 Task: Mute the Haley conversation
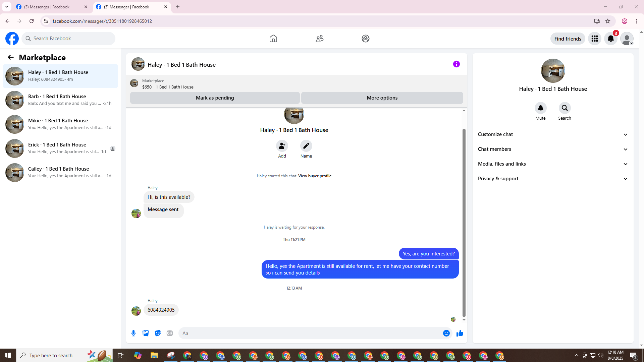tap(540, 108)
